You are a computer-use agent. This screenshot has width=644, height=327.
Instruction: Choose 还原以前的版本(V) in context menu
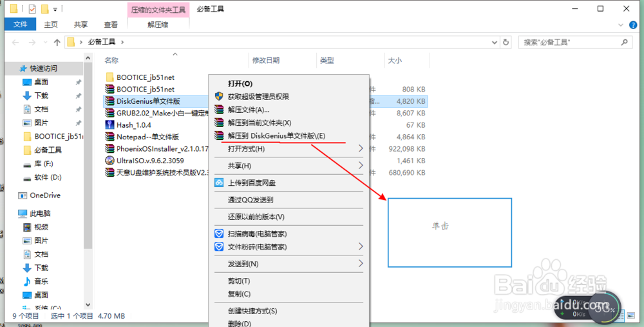pyautogui.click(x=289, y=217)
